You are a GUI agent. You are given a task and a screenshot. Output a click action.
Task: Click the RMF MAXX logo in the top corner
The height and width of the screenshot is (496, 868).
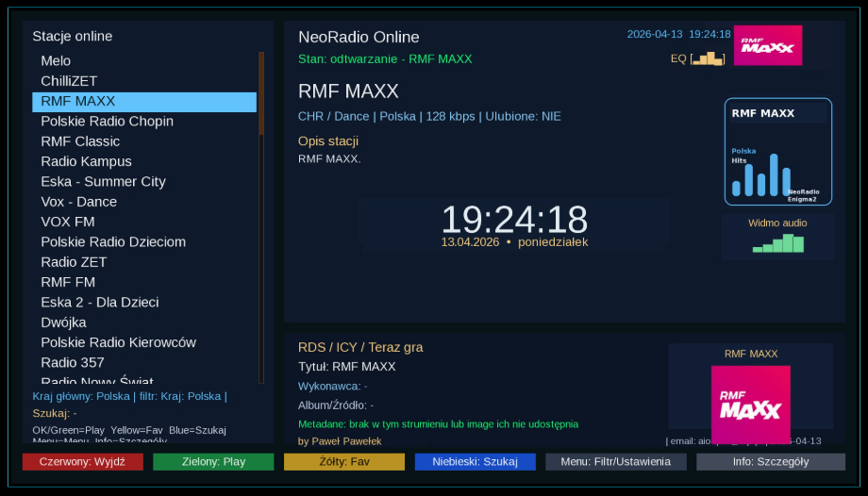point(768,45)
